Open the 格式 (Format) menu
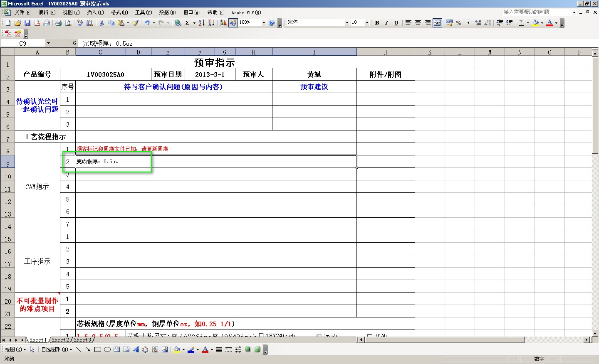Viewport: 599px width, 364px height. (119, 12)
